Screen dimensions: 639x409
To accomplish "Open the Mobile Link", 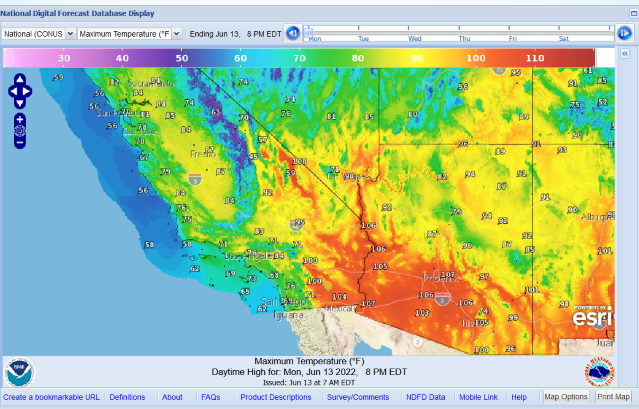I will click(478, 397).
